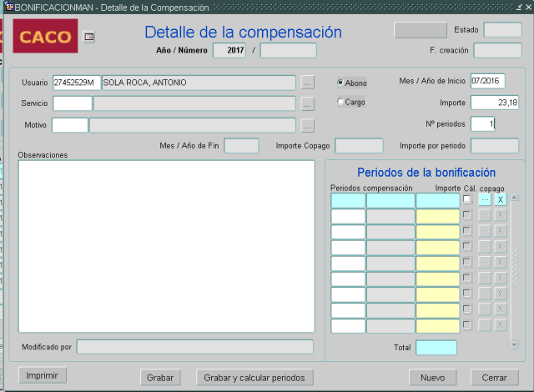Close the Detalle de la Compensación window

click(x=528, y=8)
